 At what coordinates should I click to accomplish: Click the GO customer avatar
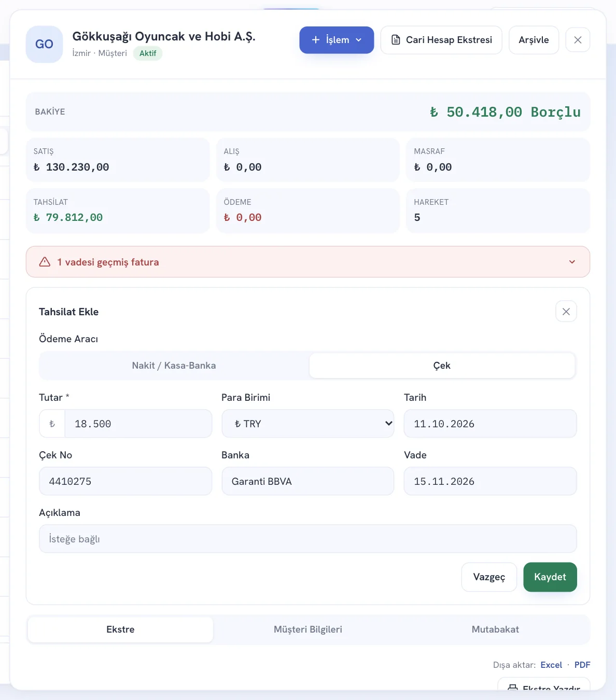pos(44,44)
